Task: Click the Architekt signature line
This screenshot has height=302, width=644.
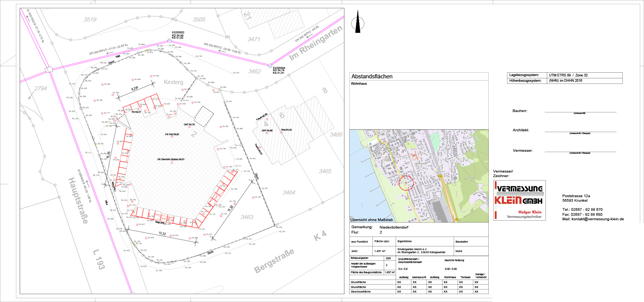Action: [x=580, y=131]
